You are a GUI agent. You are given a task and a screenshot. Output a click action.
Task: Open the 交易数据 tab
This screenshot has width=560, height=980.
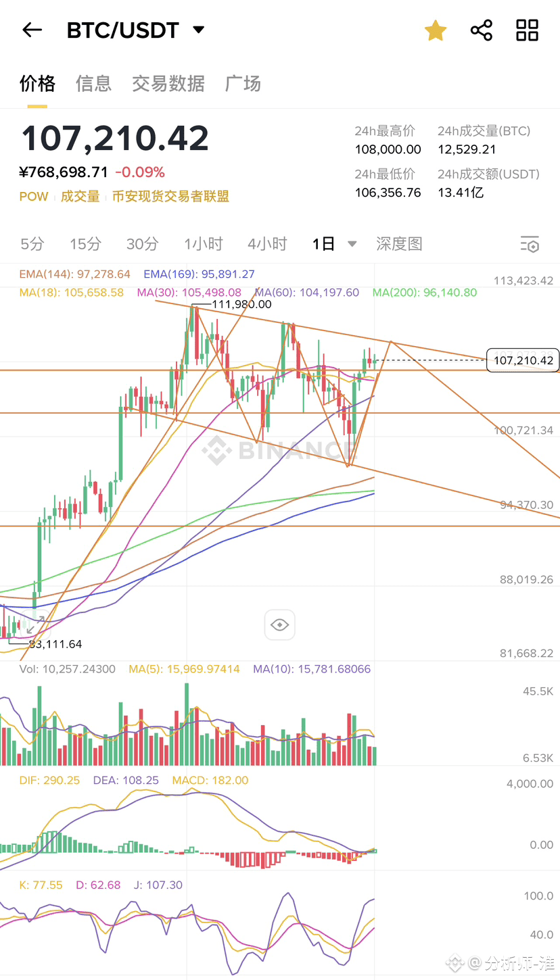coord(168,84)
